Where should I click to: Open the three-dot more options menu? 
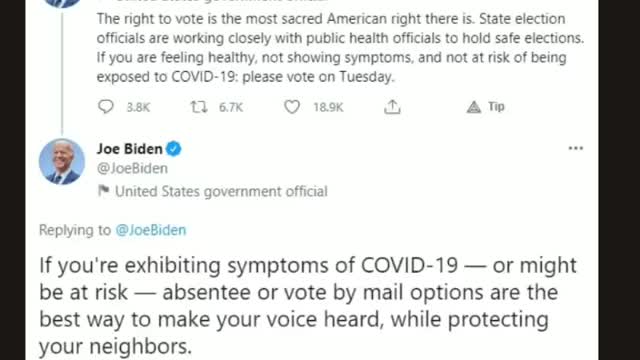(576, 148)
